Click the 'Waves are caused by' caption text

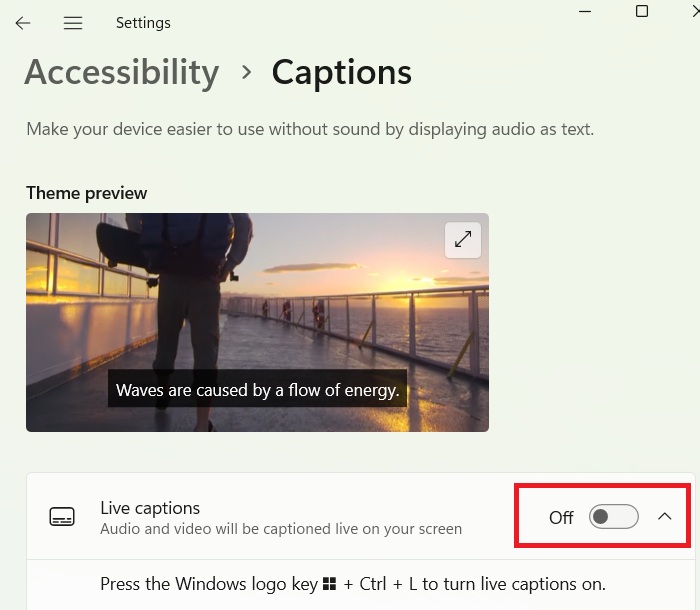[x=258, y=390]
